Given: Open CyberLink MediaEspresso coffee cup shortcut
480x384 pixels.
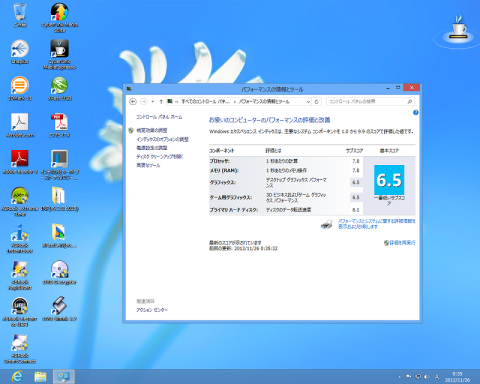Looking at the screenshot, I should 60,54.
